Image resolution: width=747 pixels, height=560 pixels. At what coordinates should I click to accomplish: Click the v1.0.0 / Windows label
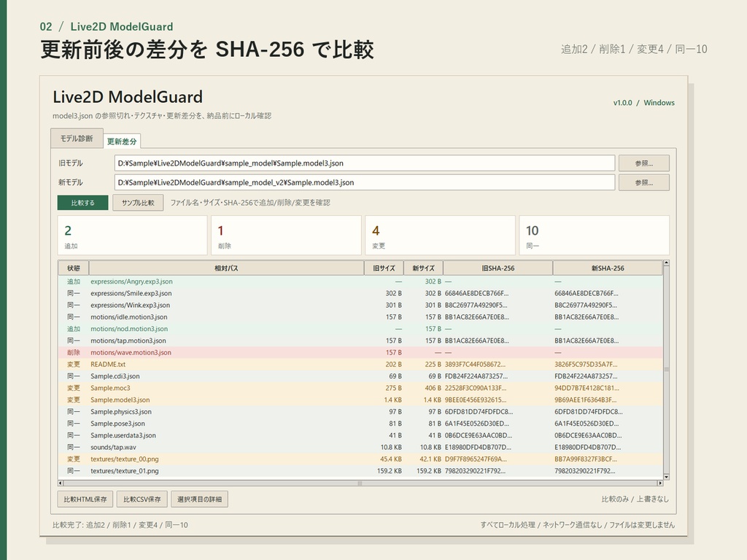[x=643, y=103]
